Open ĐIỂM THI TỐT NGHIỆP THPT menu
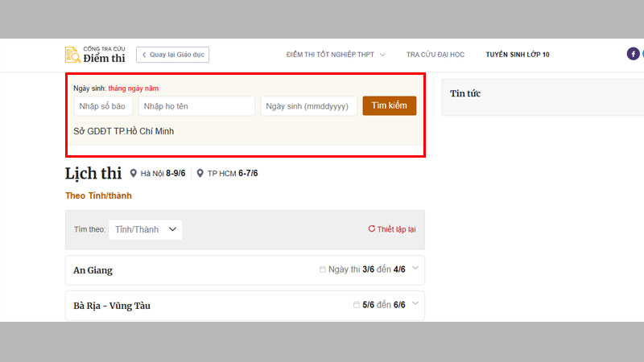This screenshot has width=644, height=362. (330, 55)
